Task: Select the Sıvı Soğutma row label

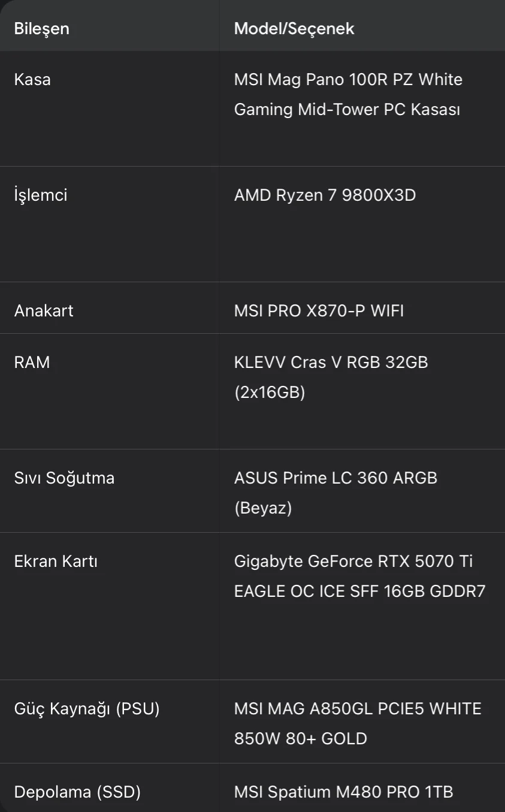Action: pyautogui.click(x=64, y=478)
